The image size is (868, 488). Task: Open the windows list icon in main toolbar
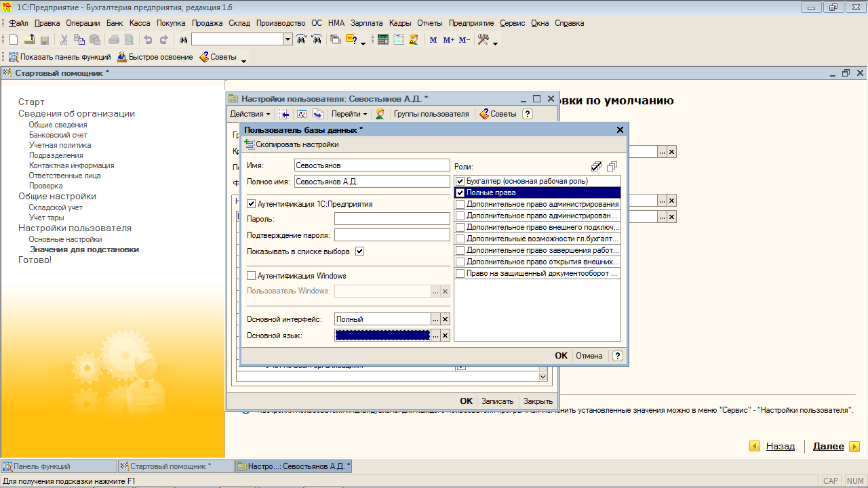[x=336, y=40]
